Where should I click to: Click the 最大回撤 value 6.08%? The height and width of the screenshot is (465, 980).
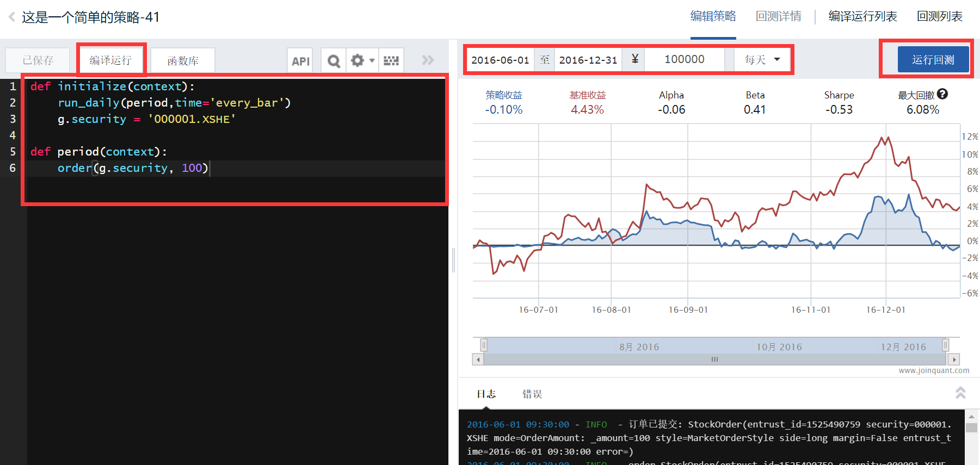[x=923, y=109]
